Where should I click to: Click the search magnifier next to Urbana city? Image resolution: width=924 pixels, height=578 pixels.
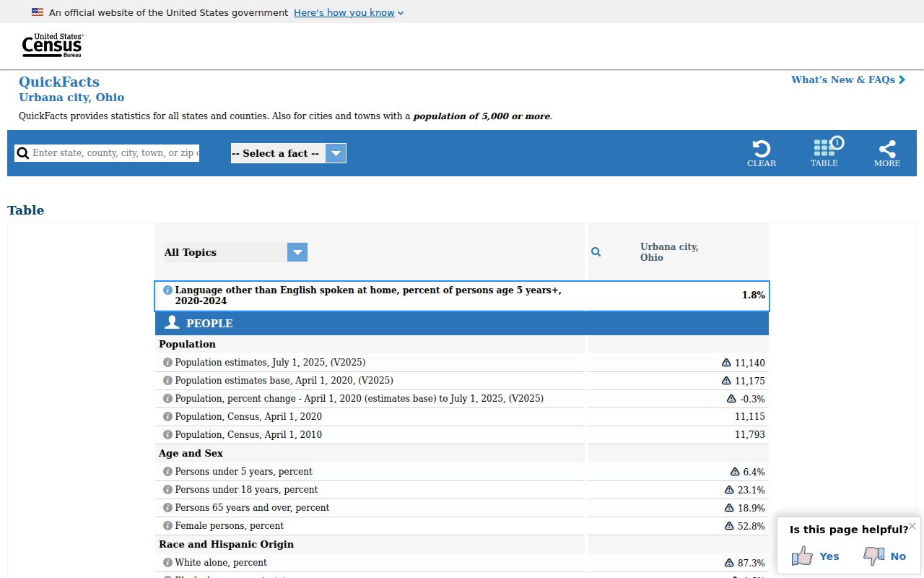tap(596, 252)
